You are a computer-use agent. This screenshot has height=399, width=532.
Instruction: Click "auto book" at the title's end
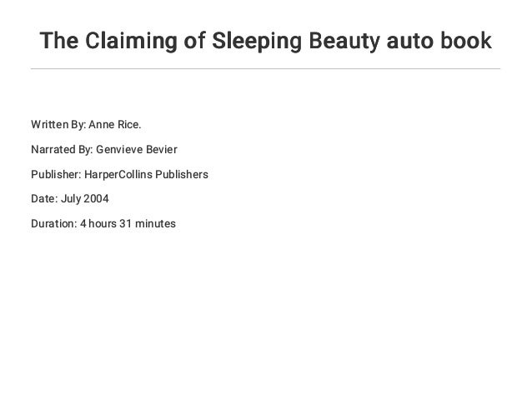point(439,41)
